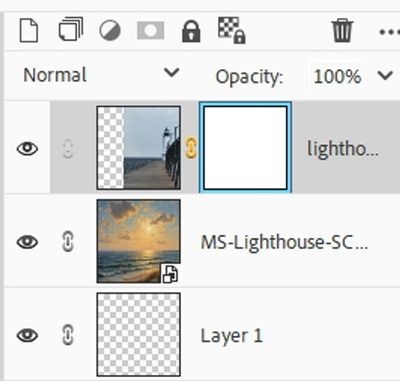Create a new layer with page icon
Viewport: 400px width, 381px height.
[29, 31]
